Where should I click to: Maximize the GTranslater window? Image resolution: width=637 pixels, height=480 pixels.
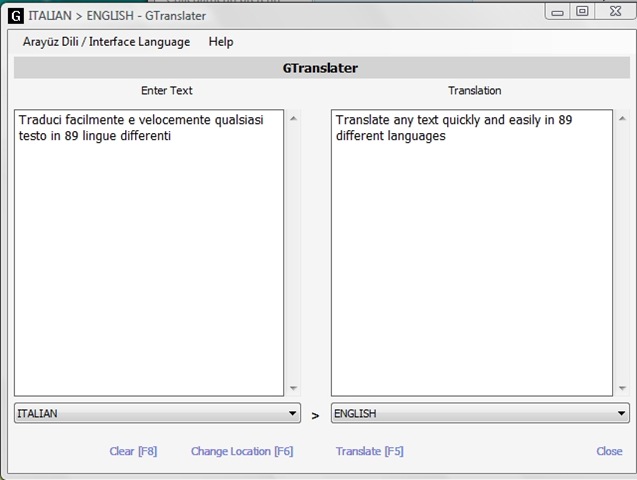[x=582, y=11]
